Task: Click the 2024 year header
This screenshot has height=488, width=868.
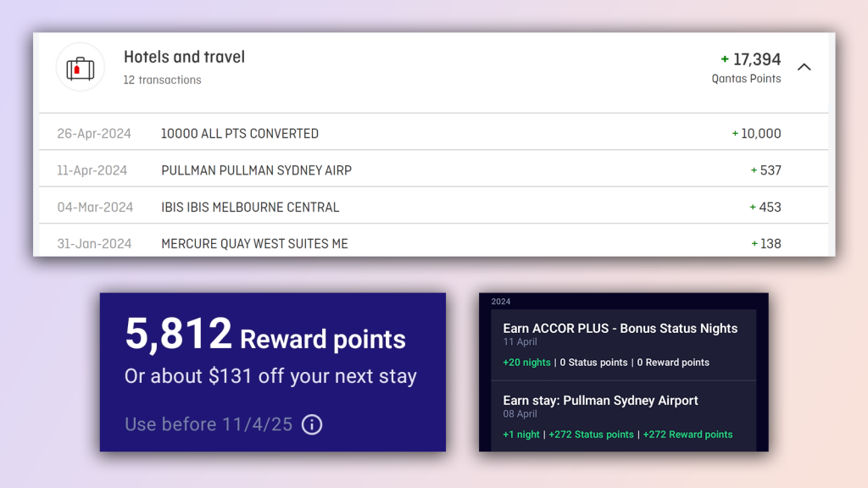Action: (x=500, y=302)
